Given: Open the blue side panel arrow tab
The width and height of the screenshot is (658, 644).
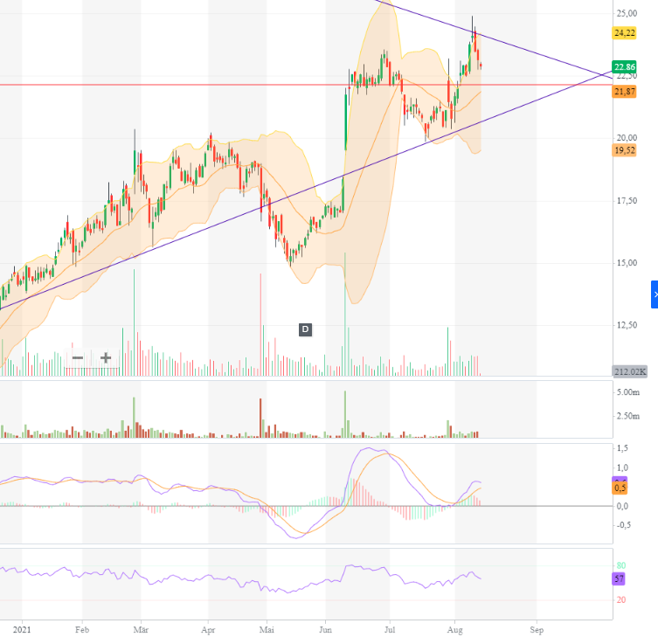Looking at the screenshot, I should (655, 294).
